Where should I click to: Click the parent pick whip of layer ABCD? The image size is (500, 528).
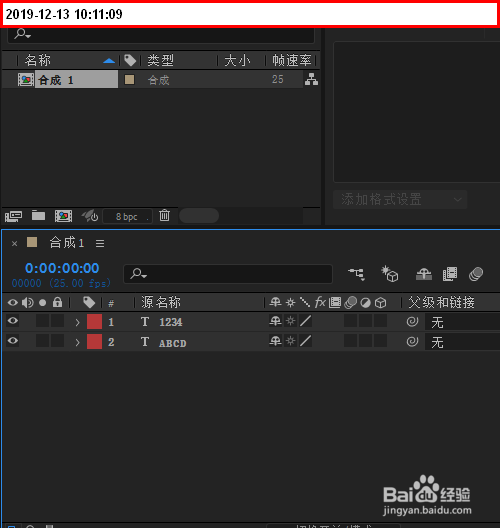(x=412, y=342)
